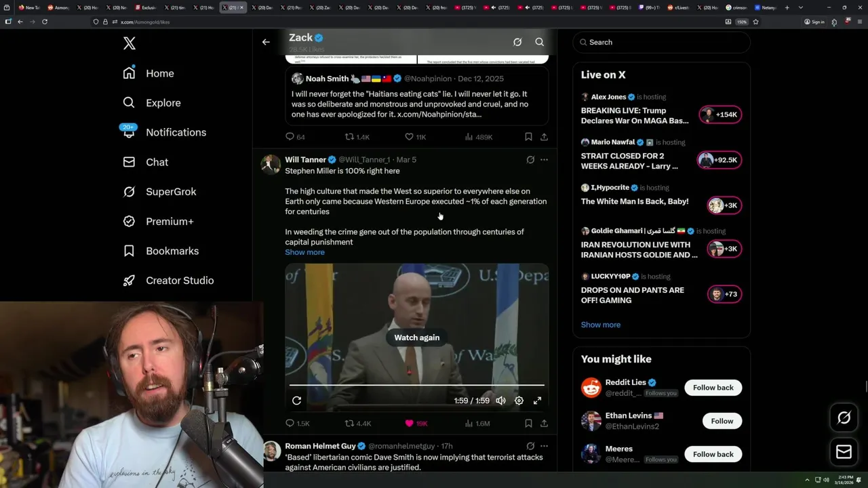Open Chat in sidebar
868x488 pixels.
[x=145, y=162]
